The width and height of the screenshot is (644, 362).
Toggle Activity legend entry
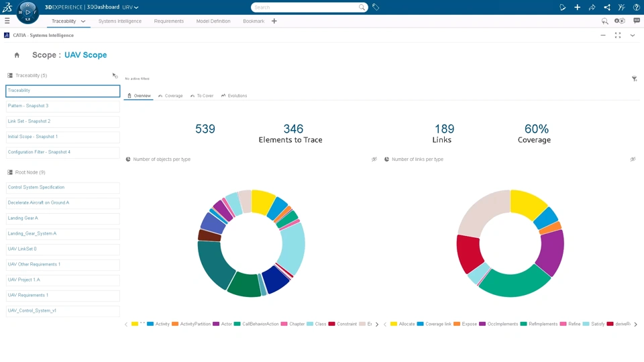click(158, 324)
